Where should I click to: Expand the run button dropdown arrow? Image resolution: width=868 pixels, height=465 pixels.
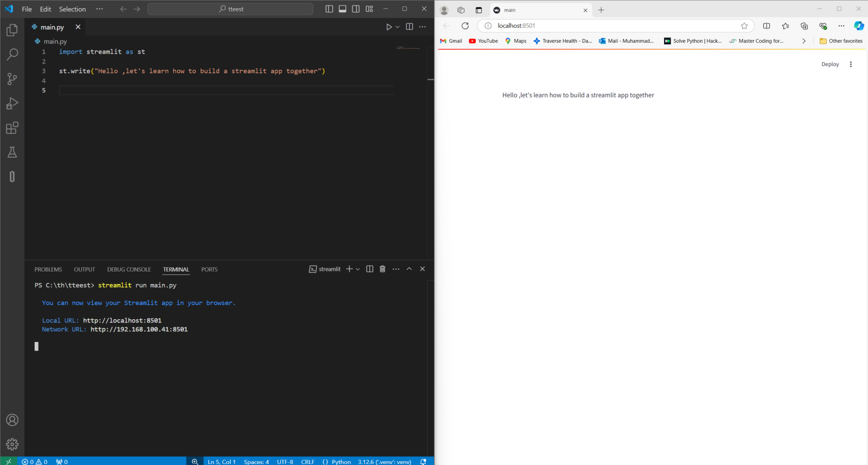click(398, 27)
